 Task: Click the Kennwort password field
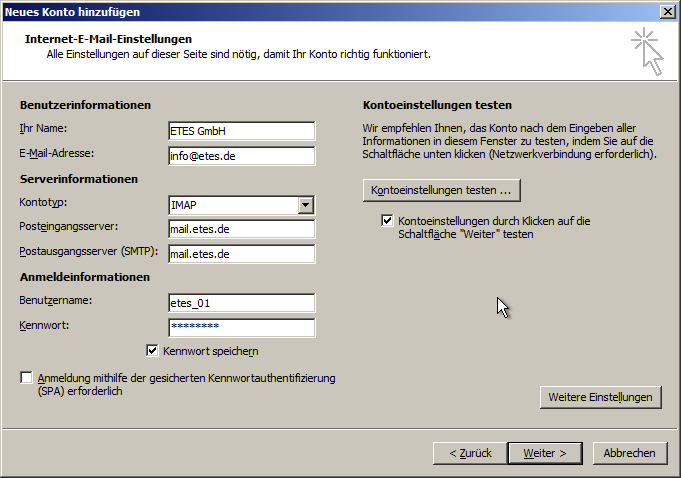click(241, 328)
